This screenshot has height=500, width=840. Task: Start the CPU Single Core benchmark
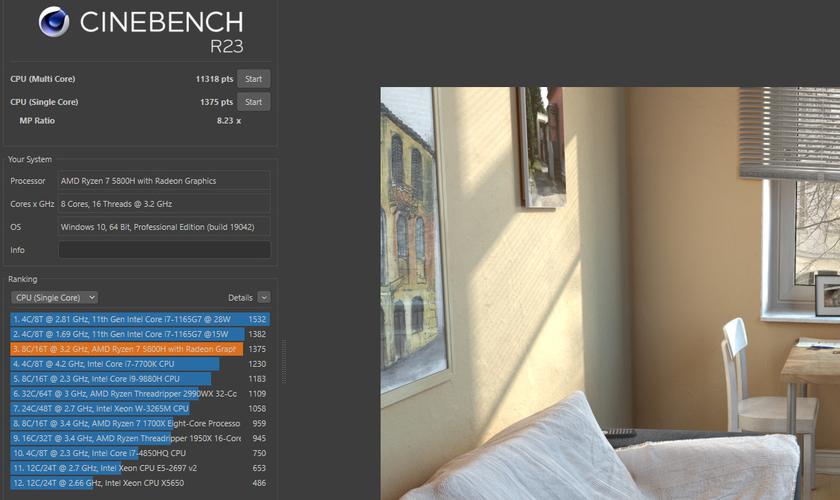(253, 102)
